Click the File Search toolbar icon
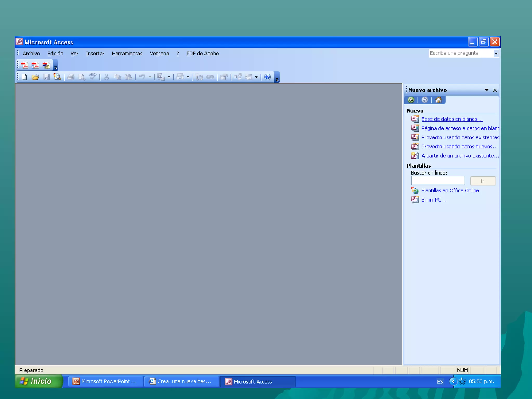Viewport: 532px width, 399px height. 57,77
